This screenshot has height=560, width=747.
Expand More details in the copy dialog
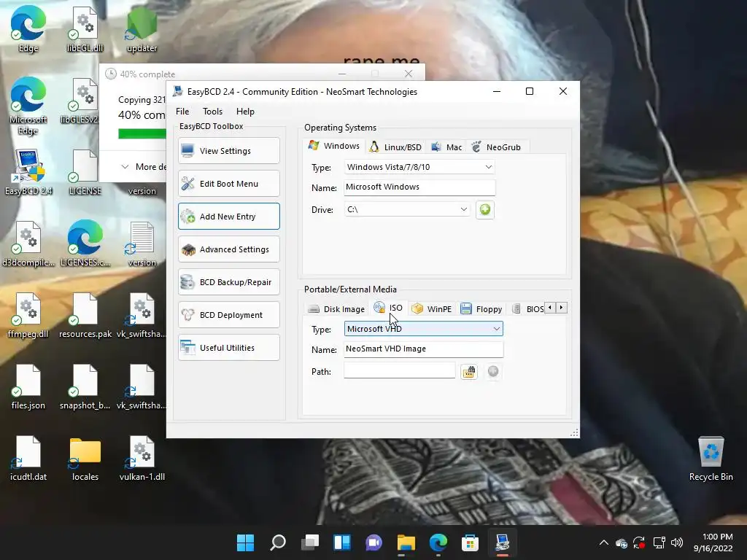click(x=143, y=167)
